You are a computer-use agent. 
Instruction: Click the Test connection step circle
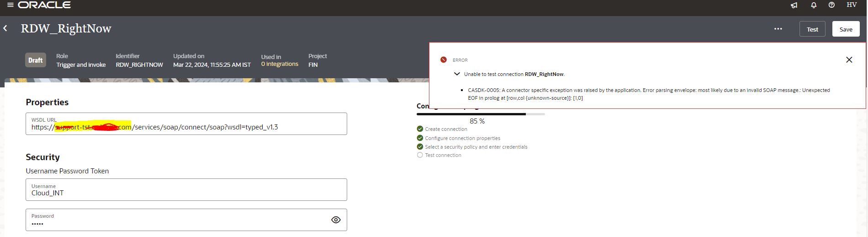(420, 155)
